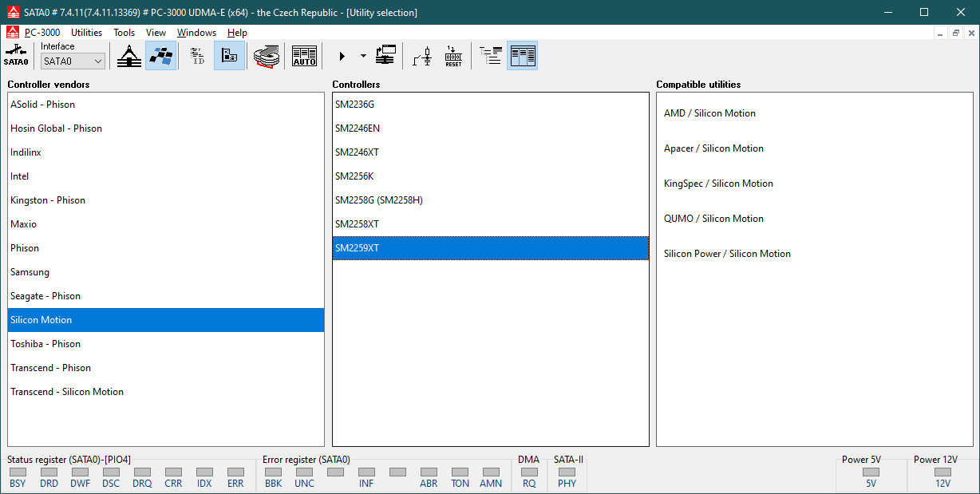Select Toshiba - Phison vendor
The image size is (980, 494).
coord(166,344)
